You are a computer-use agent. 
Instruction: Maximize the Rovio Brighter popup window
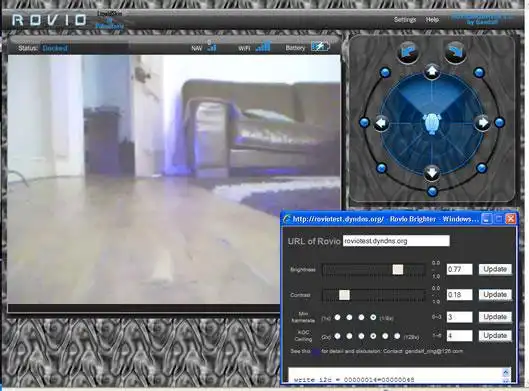pyautogui.click(x=498, y=219)
